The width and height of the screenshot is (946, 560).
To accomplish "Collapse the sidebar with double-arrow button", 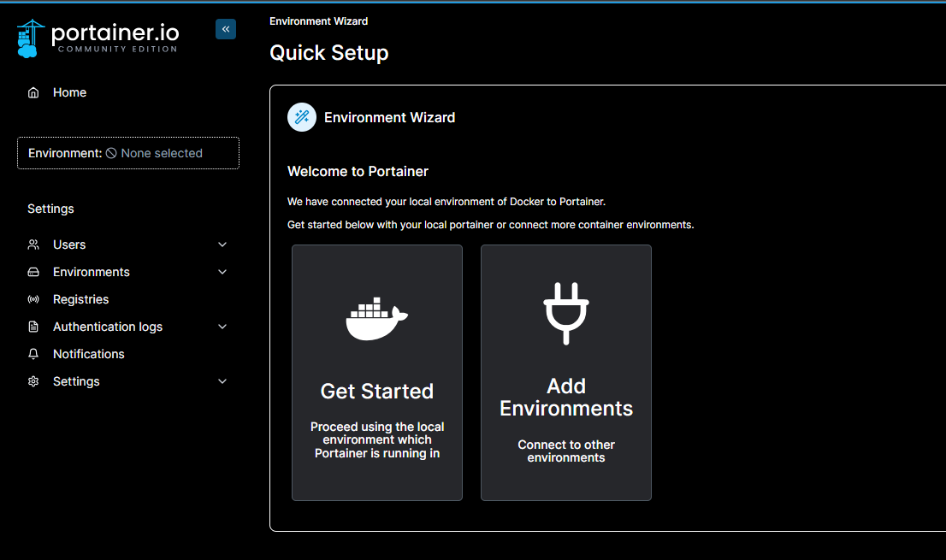I will pyautogui.click(x=226, y=29).
